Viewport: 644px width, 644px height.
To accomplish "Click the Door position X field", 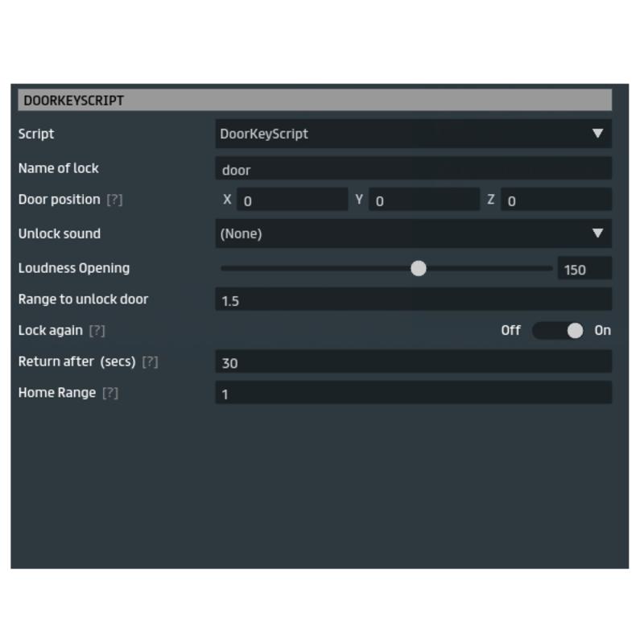I will (292, 200).
